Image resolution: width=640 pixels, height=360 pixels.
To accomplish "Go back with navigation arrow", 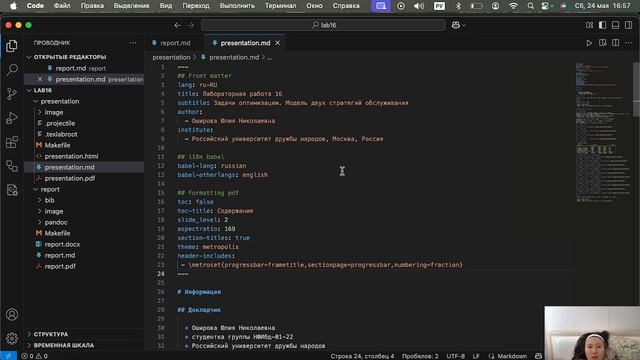I will (x=177, y=25).
